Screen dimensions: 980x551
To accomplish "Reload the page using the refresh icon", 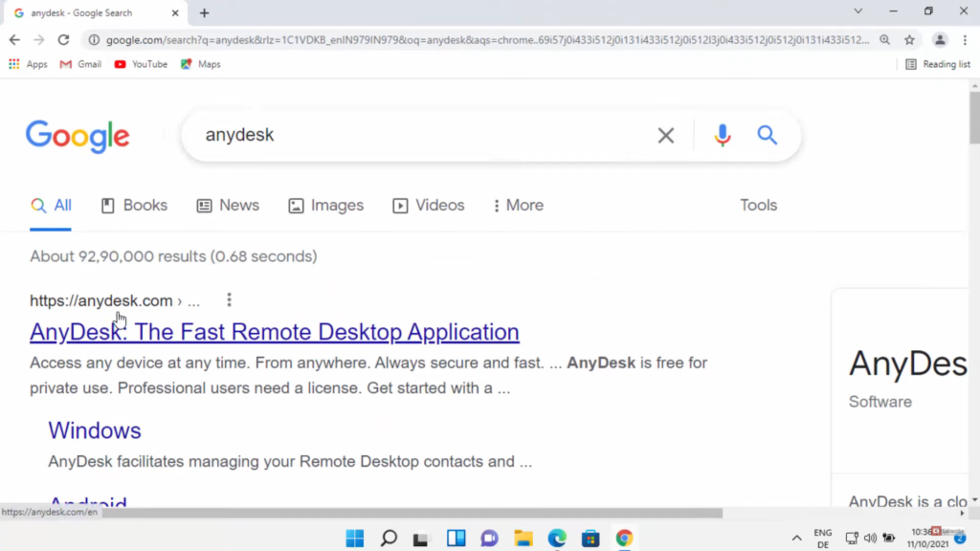I will point(63,39).
